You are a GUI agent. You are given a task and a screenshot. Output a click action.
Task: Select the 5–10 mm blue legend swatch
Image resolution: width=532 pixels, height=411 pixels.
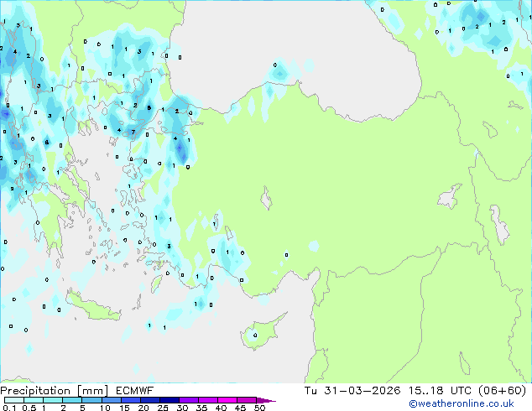(91, 400)
